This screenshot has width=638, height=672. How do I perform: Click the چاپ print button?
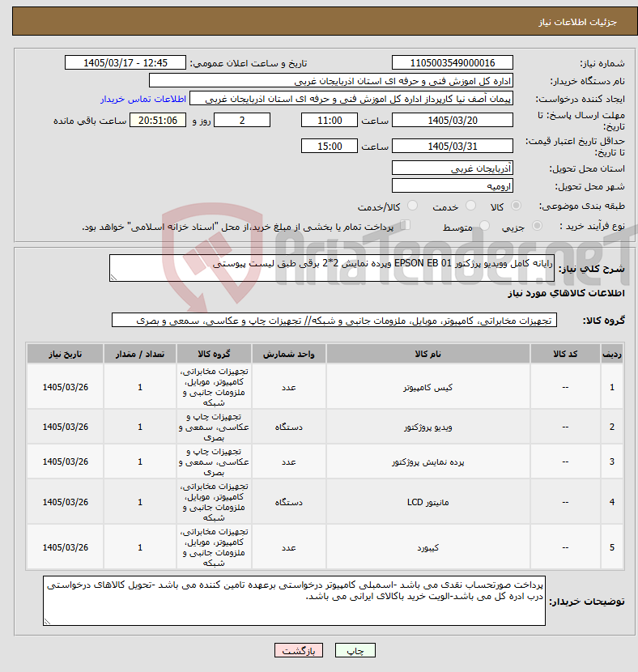tap(355, 651)
